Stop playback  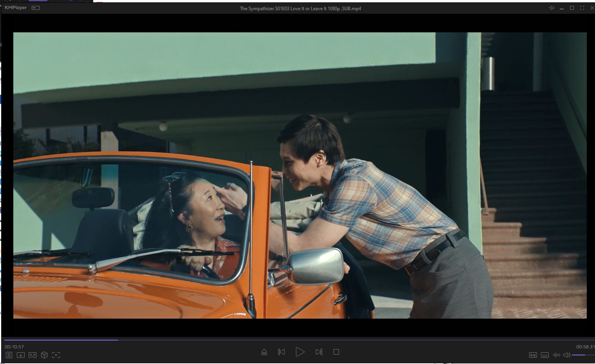click(336, 352)
